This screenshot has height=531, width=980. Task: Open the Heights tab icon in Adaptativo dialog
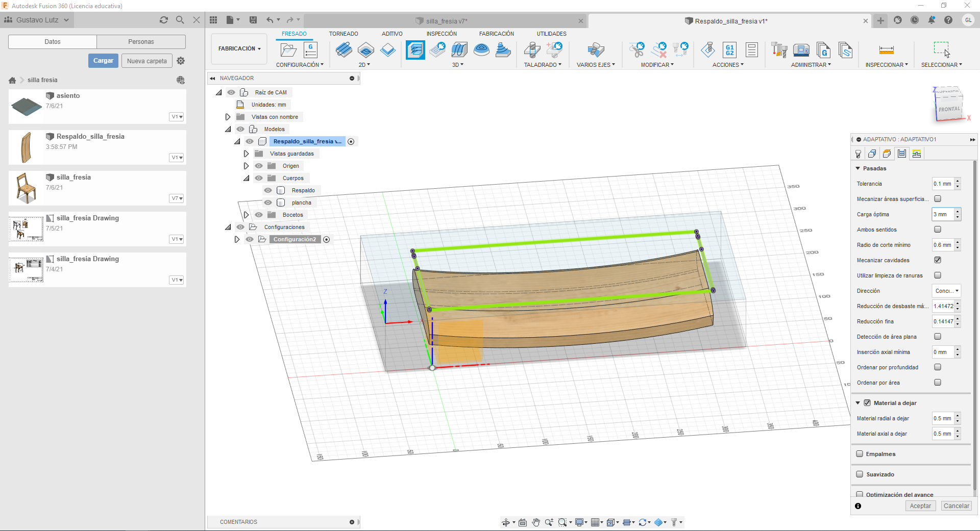point(887,154)
